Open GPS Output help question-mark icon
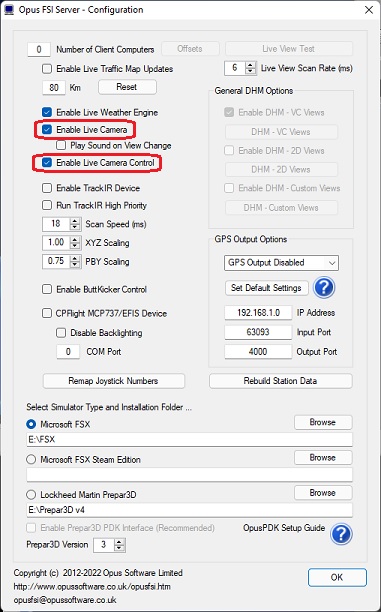381x612 pixels. 324,288
